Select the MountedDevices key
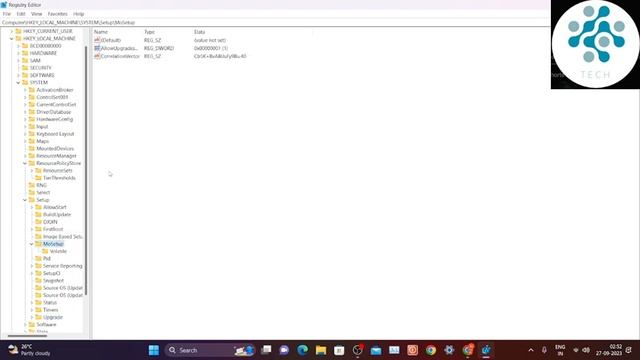Viewport: 640px width, 360px height. pyautogui.click(x=55, y=149)
